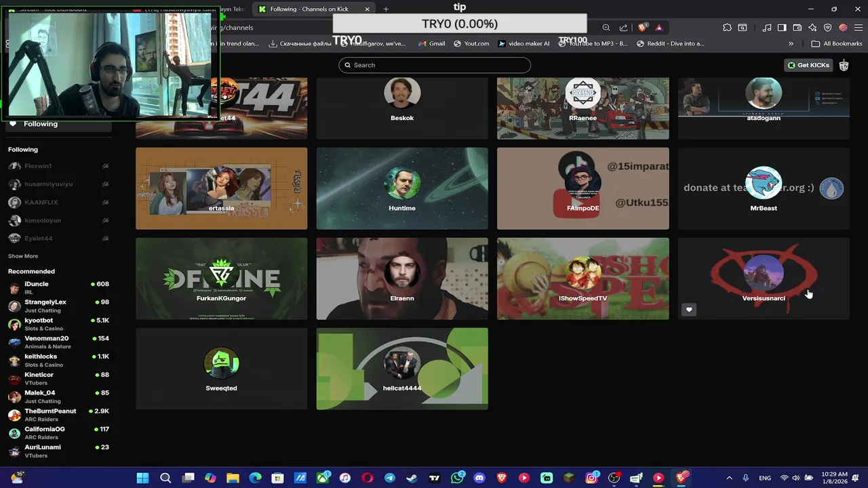Toggle the browser sidebar panel icon
The height and width of the screenshot is (488, 868).
point(782,28)
